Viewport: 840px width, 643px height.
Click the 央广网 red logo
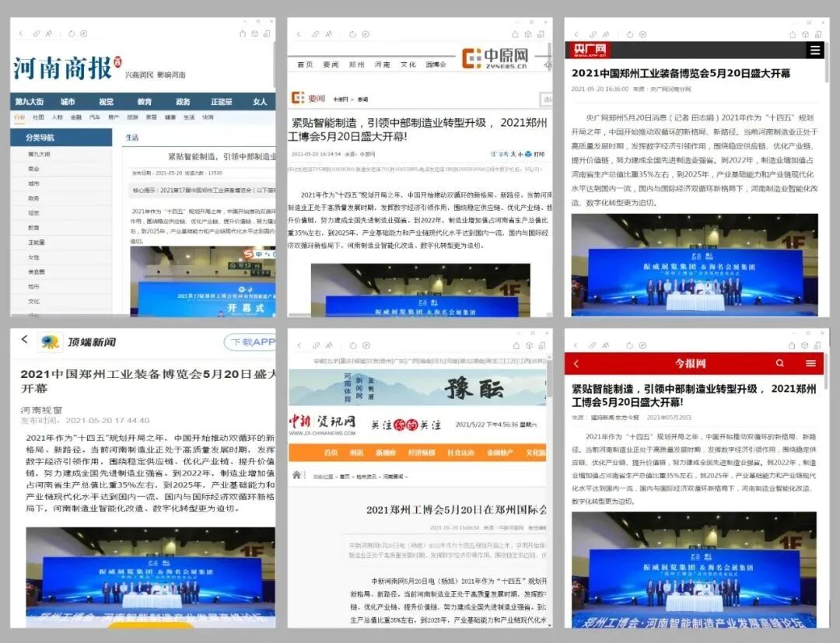(x=590, y=51)
